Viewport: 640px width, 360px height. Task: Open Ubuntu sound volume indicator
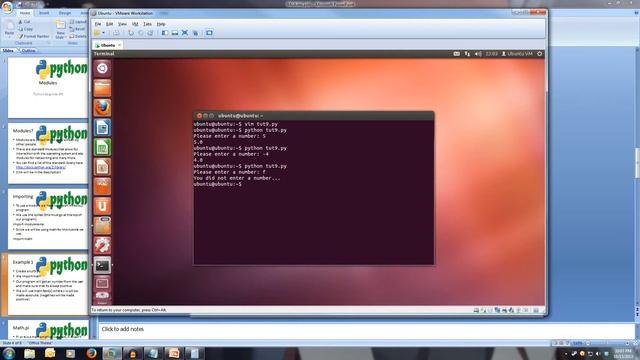[478, 54]
